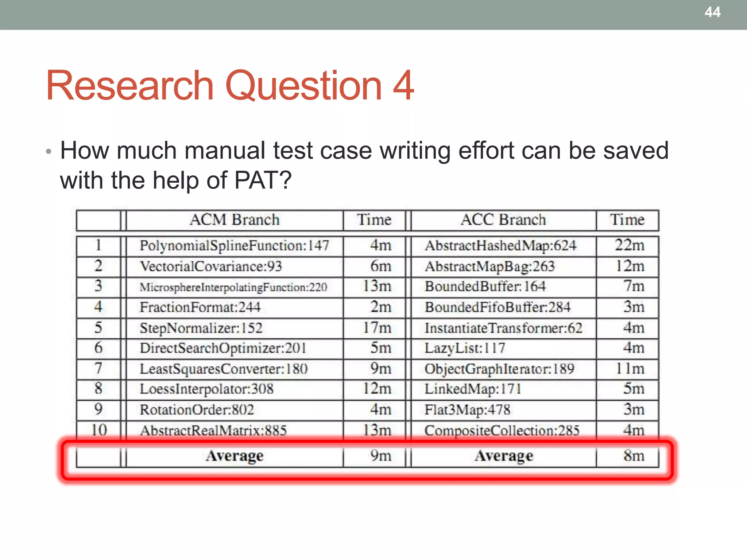Click the AbstractHashedMap:624 cell
The height and width of the screenshot is (560, 747).
click(500, 245)
